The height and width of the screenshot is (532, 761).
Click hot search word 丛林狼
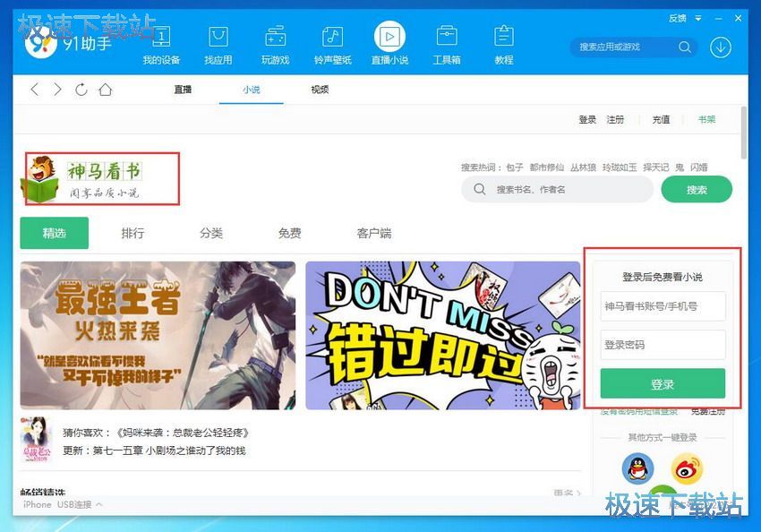tap(583, 167)
